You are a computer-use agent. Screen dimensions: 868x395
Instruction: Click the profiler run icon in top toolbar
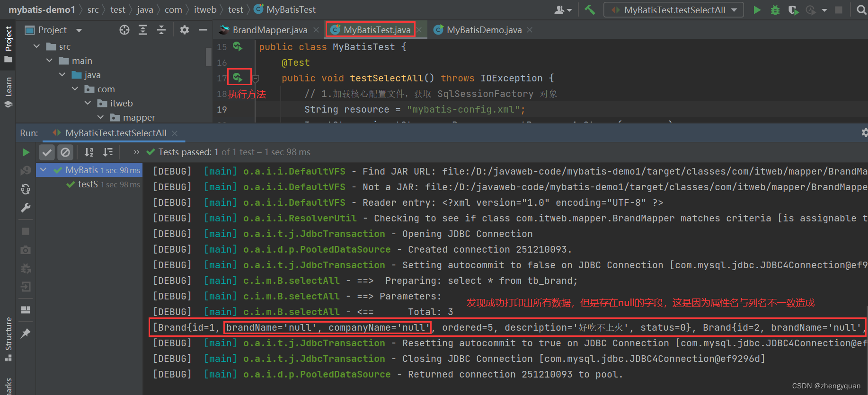[x=811, y=10]
